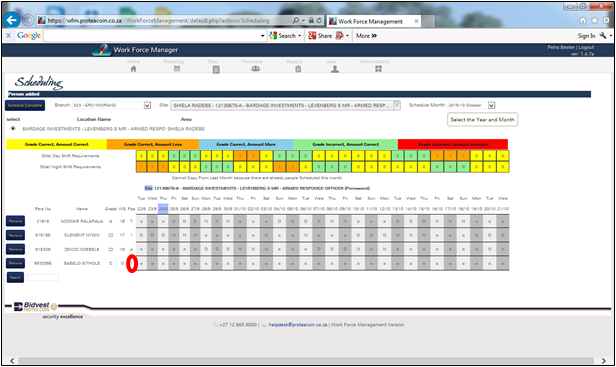
Task: Open the Personnel group icon
Action: point(255,69)
